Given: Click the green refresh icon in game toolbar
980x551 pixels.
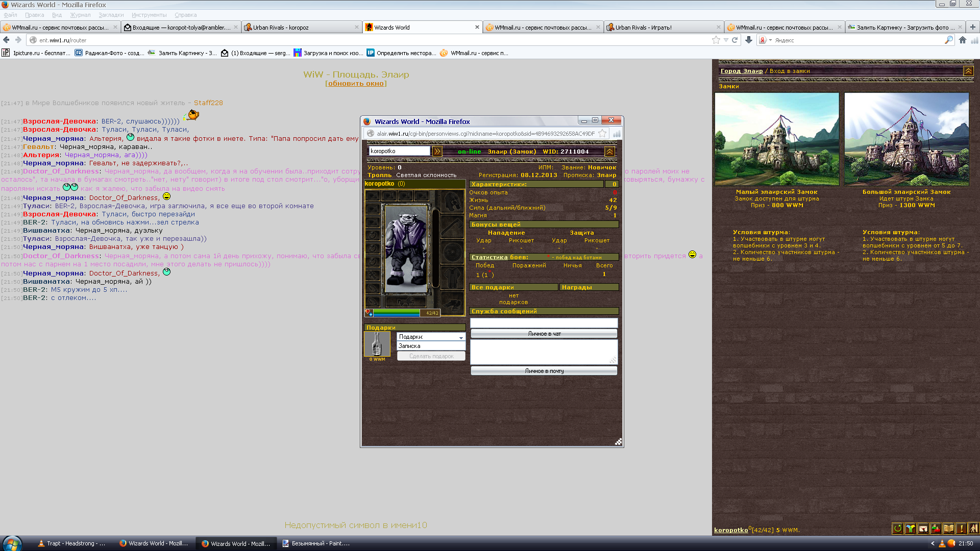Looking at the screenshot, I should click(897, 529).
